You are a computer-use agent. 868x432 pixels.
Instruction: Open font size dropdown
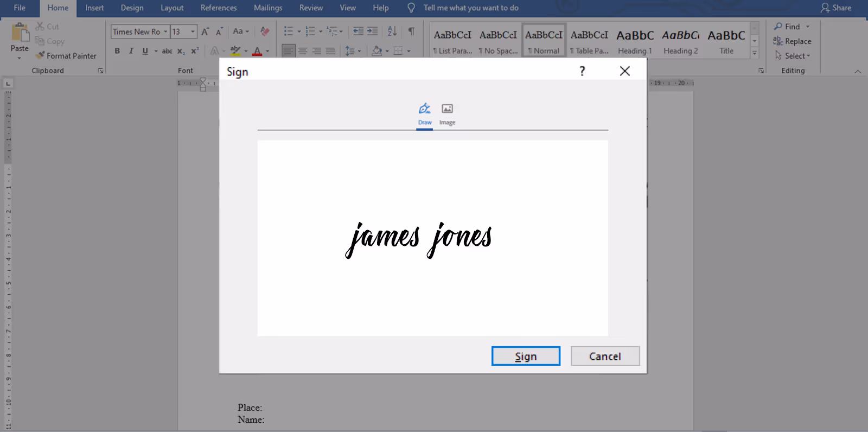point(193,31)
